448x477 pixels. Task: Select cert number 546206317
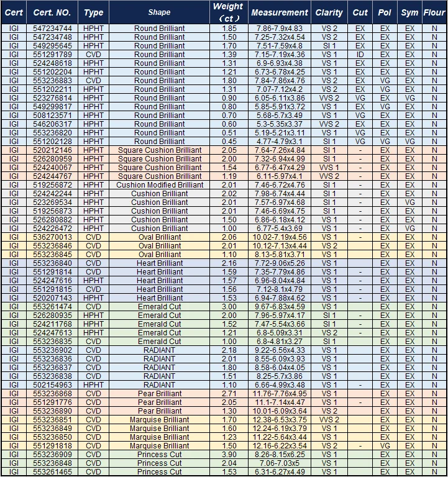pos(52,124)
